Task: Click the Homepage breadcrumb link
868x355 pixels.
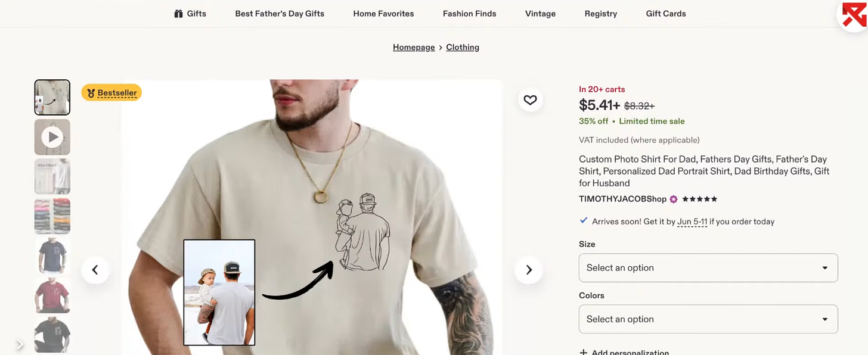Action: (414, 47)
